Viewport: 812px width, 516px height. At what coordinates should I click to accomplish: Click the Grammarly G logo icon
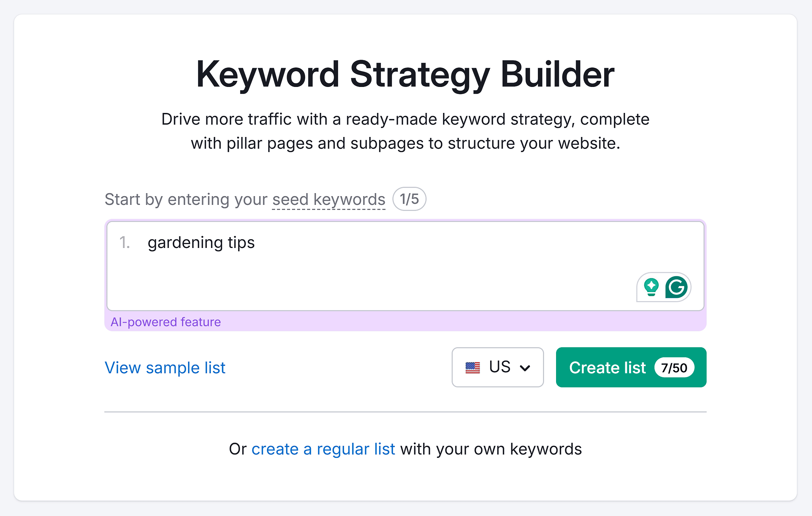[x=677, y=287]
